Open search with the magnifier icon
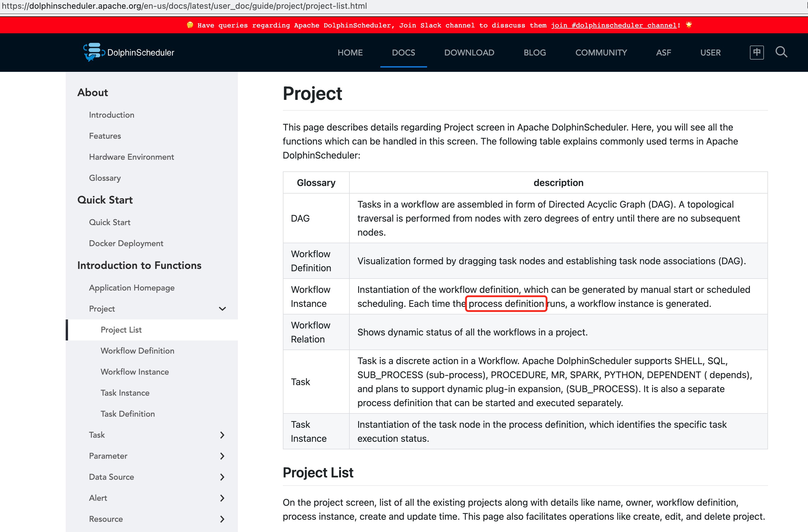 pyautogui.click(x=781, y=52)
